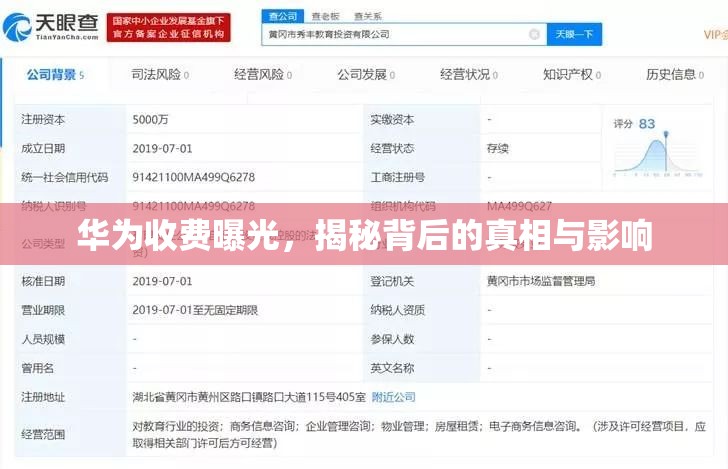Viewport: 728px width, 469px height.
Task: Click the 组织机构代码 value MA499Q627
Action: pos(519,206)
